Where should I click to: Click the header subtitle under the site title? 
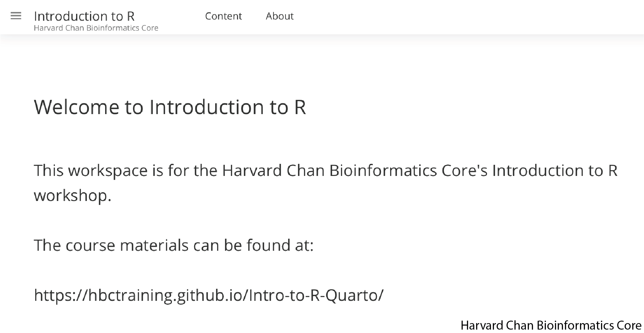96,28
